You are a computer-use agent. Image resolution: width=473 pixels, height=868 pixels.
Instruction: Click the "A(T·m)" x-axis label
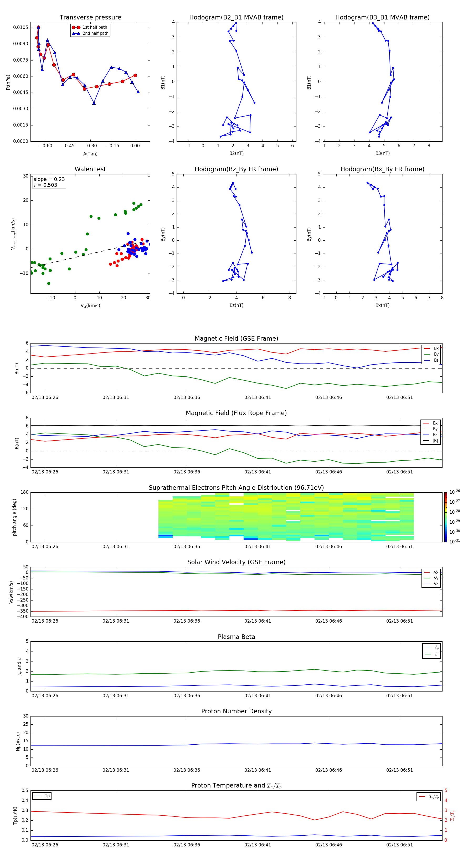(x=90, y=154)
